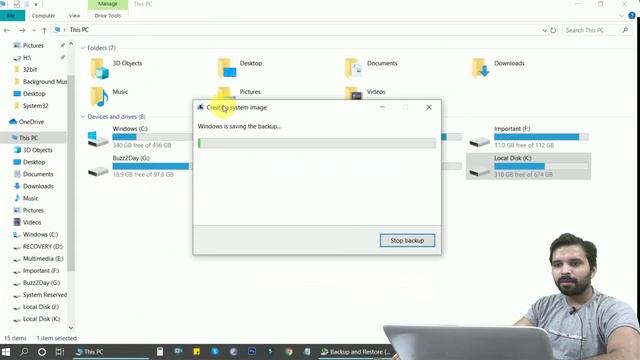Open Chrome from the taskbar

tap(289, 352)
